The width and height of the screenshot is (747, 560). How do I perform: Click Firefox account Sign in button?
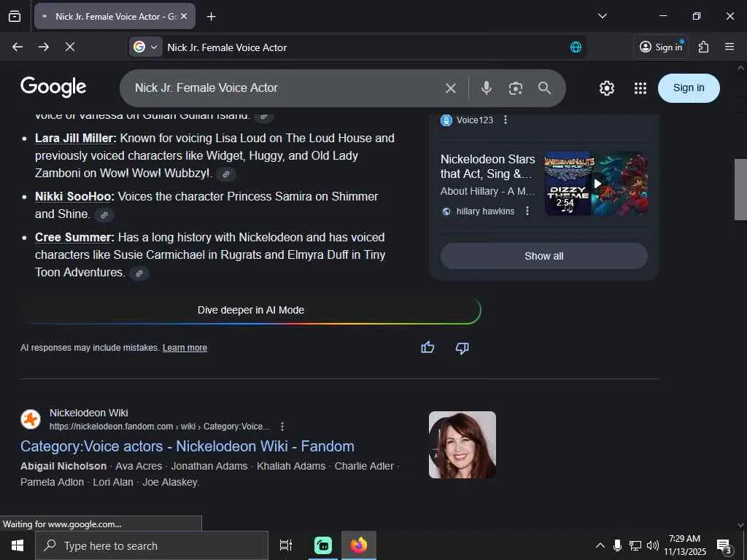tap(661, 47)
